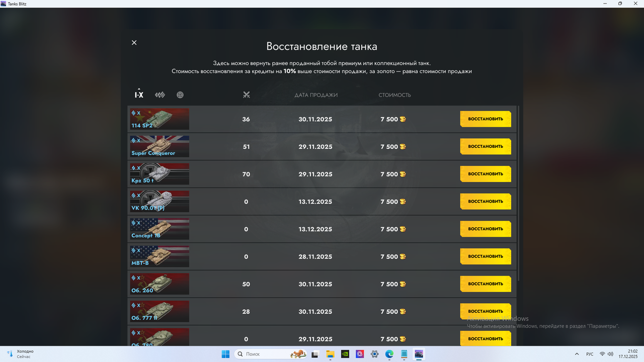Sort by battles crossed-swords icon
This screenshot has height=362, width=644.
point(246,95)
